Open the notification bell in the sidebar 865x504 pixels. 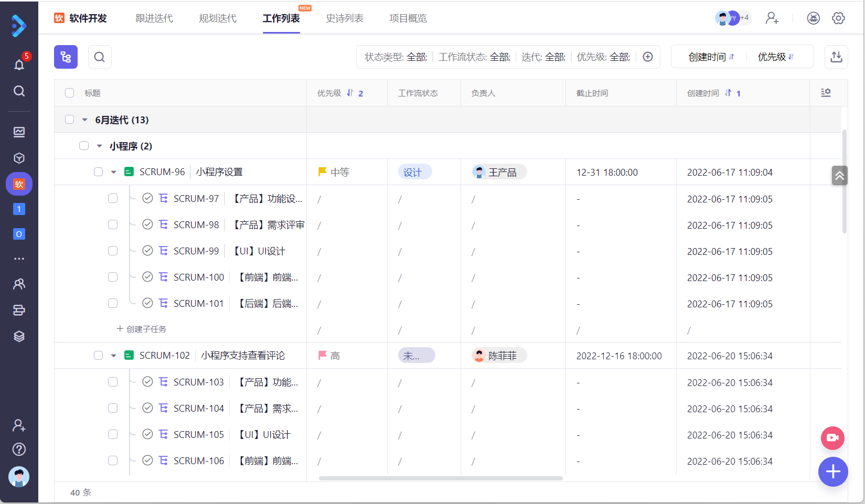(19, 65)
